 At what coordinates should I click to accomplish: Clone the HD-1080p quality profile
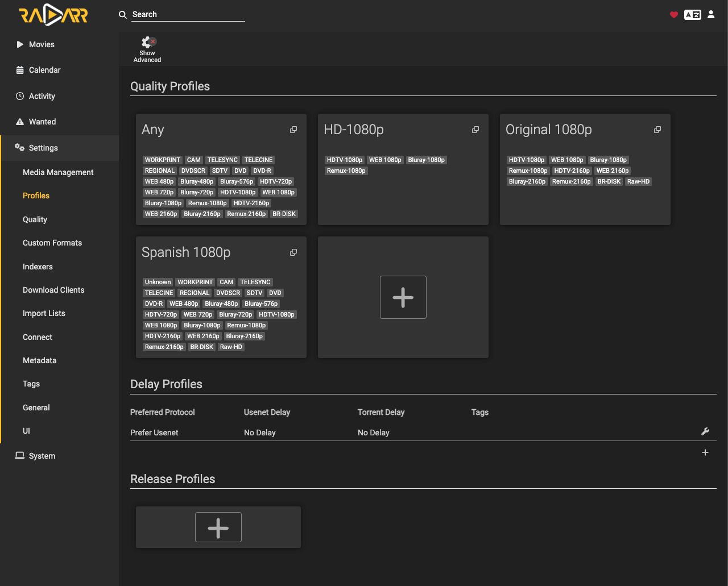point(475,130)
